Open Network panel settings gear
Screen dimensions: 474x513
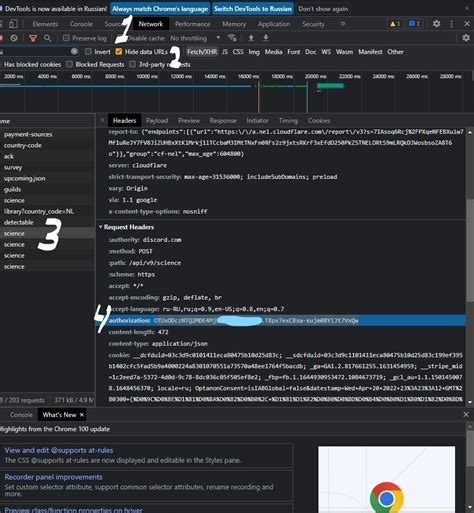tap(466, 38)
